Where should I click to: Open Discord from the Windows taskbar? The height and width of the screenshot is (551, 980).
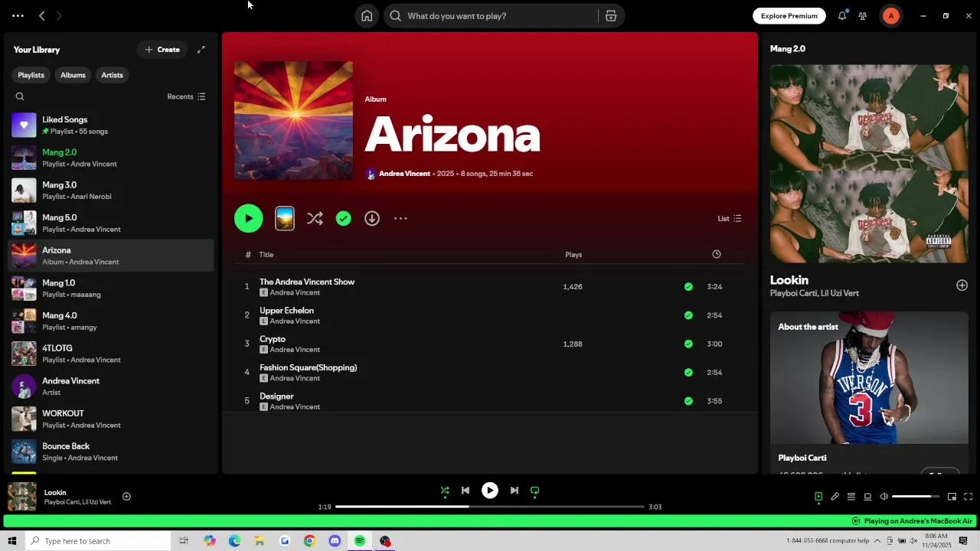pos(335,541)
